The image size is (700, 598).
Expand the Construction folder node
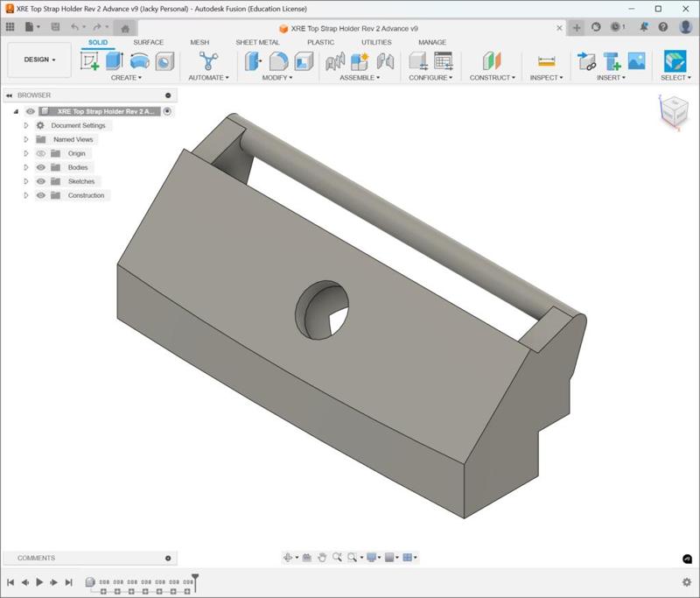[x=26, y=195]
